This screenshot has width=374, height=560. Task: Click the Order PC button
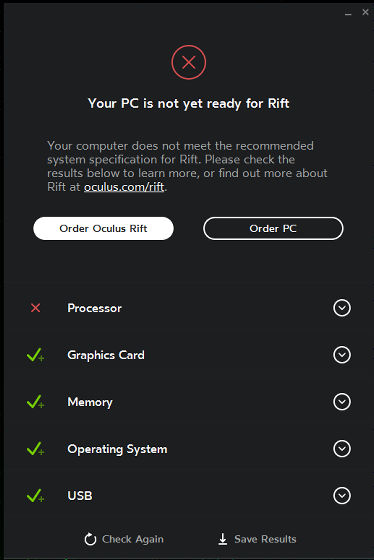[x=273, y=228]
